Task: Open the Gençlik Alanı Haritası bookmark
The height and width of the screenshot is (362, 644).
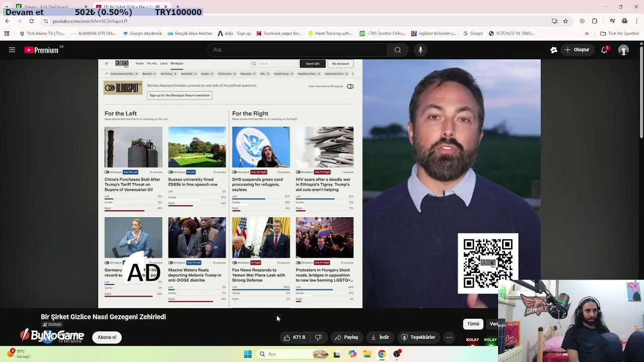Action: click(x=189, y=34)
